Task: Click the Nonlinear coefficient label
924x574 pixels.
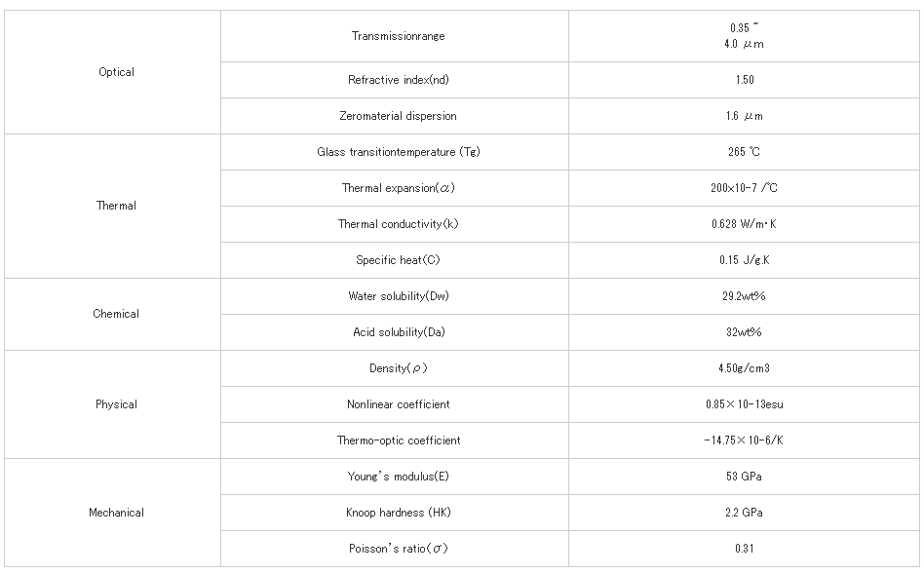Action: (x=398, y=404)
